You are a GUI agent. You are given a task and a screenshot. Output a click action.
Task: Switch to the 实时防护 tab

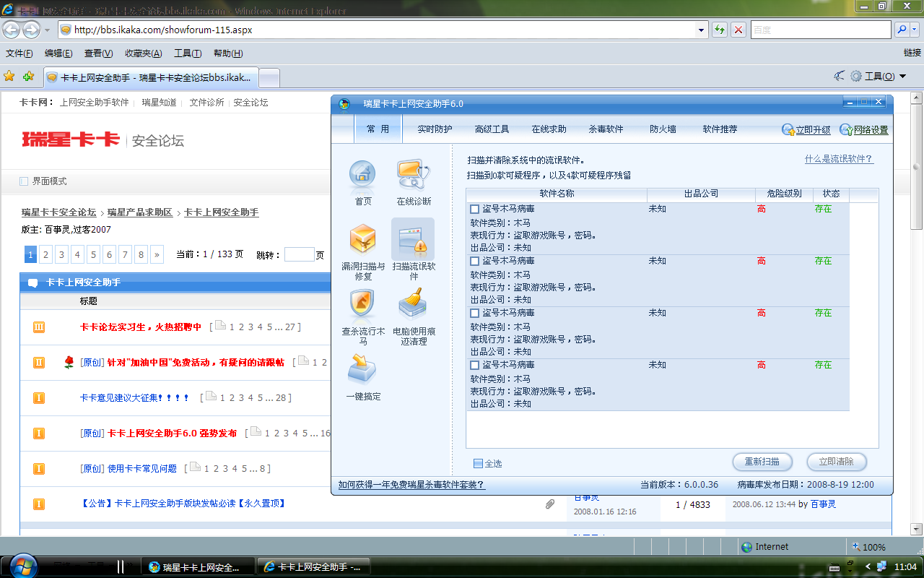coord(435,129)
